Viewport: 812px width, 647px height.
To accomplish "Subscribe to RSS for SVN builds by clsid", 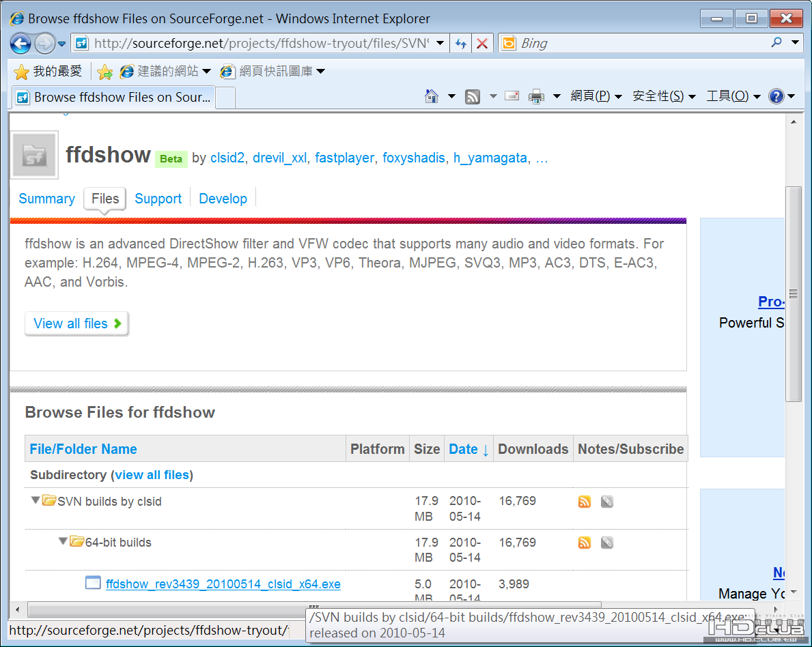I will [584, 502].
